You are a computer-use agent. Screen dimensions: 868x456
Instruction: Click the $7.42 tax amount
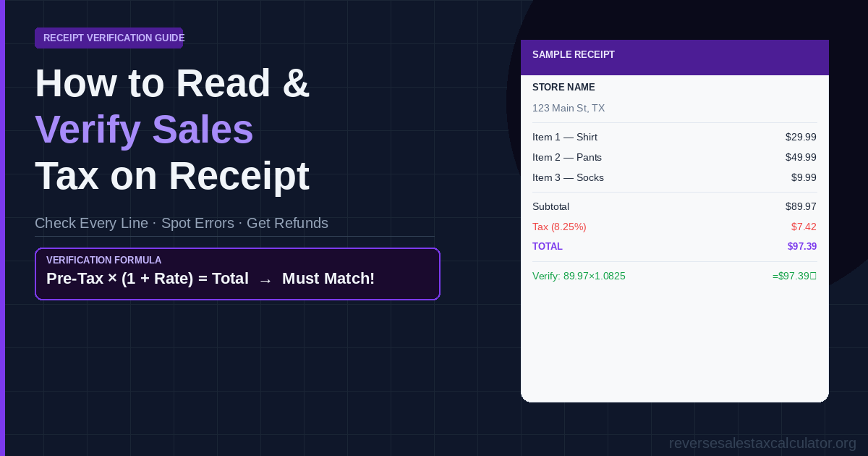tap(804, 227)
